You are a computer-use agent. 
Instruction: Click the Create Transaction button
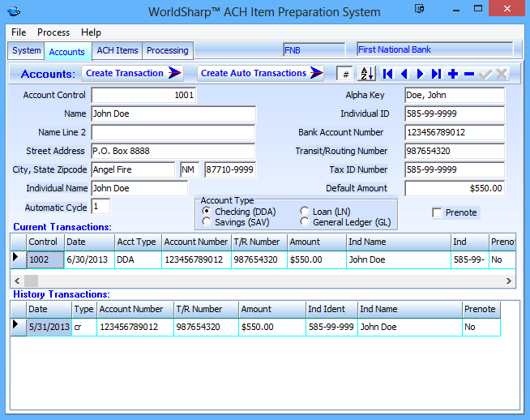(x=124, y=73)
